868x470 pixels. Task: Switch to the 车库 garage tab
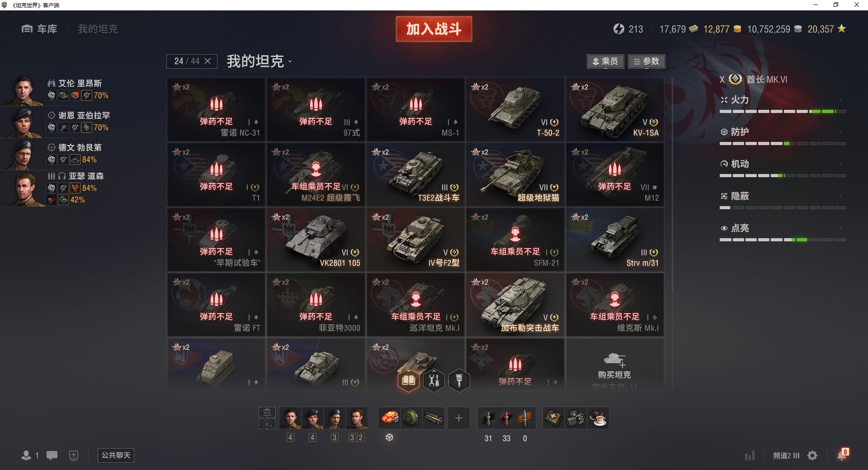pyautogui.click(x=39, y=29)
